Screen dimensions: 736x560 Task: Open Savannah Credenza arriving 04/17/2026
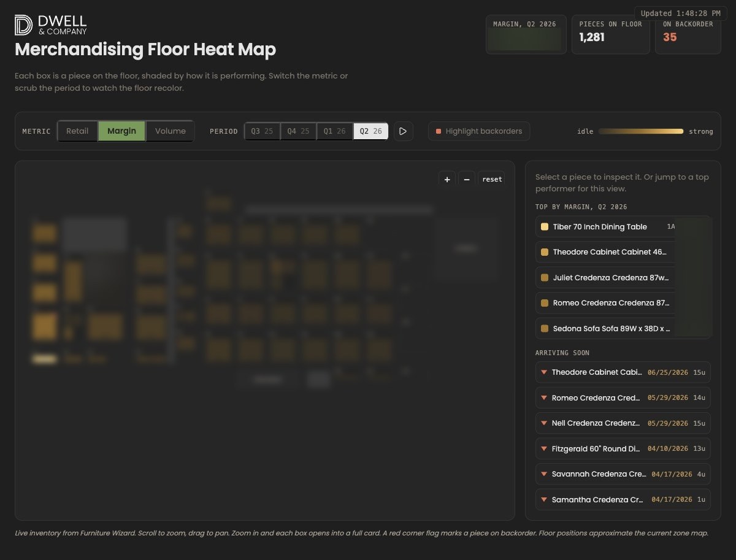(623, 474)
